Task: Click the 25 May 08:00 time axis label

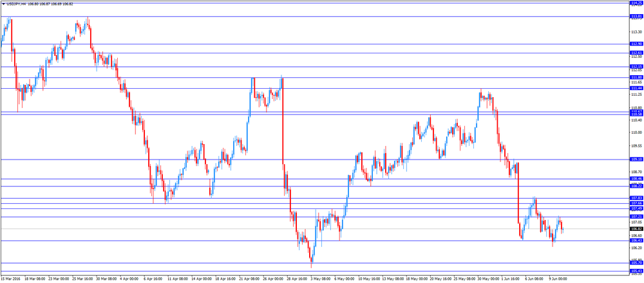Action: click(x=464, y=278)
